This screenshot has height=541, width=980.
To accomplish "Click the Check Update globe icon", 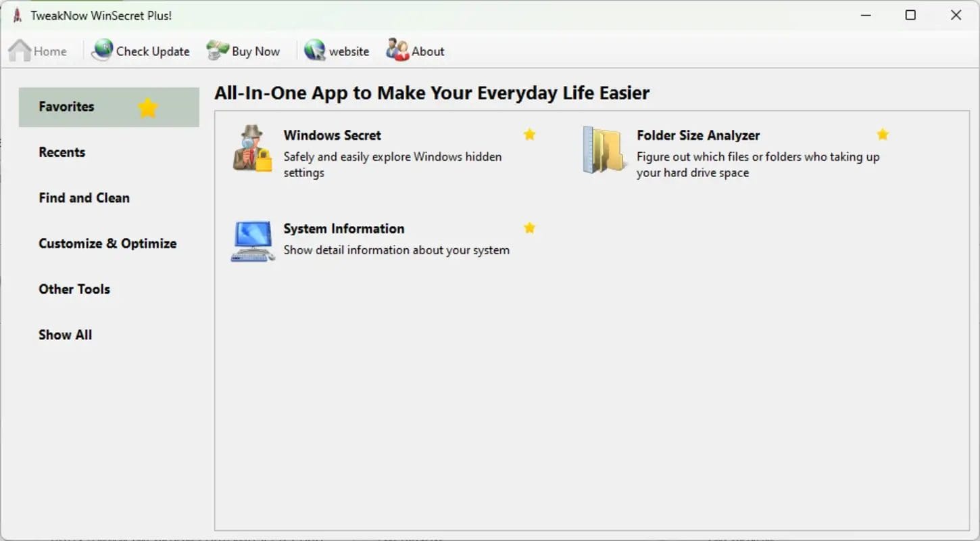I will point(102,51).
